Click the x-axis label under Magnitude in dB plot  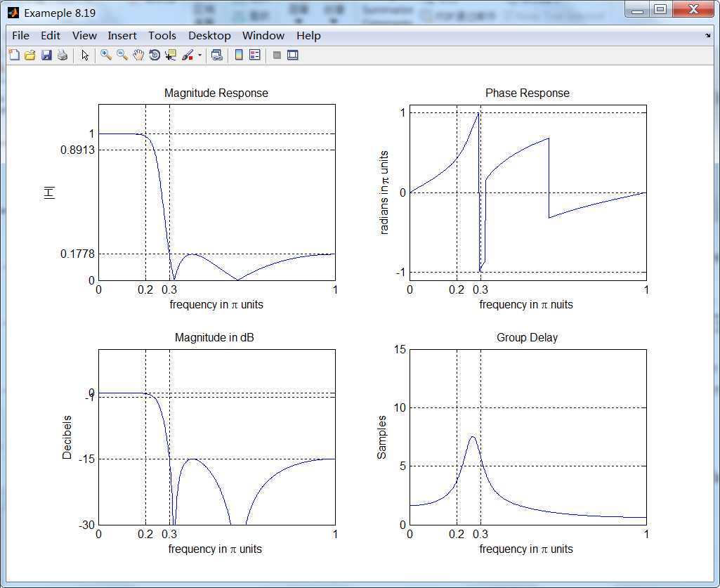coord(215,549)
